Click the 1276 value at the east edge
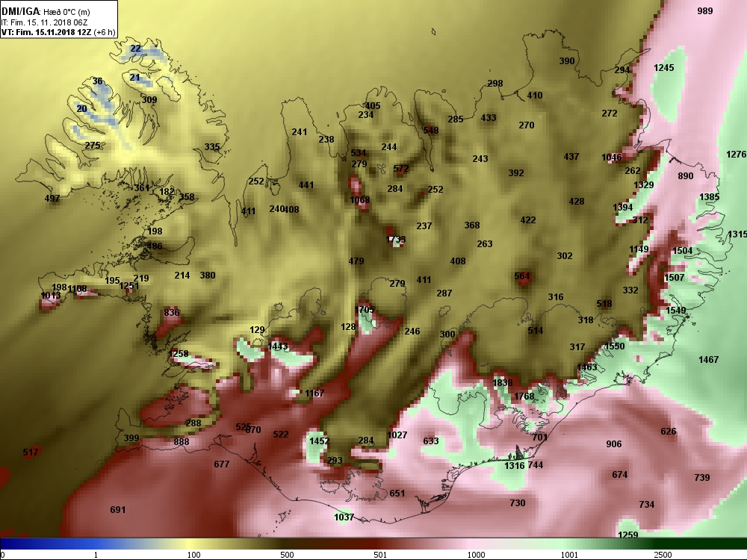 pyautogui.click(x=737, y=155)
